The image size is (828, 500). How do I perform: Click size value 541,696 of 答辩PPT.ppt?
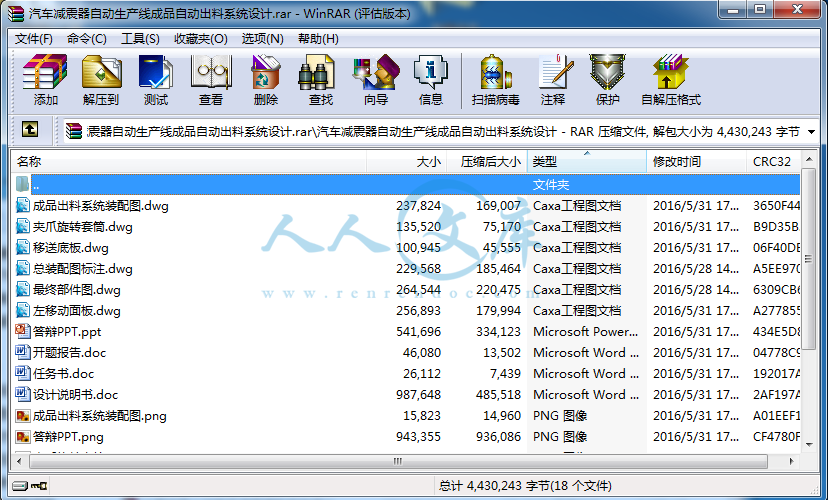(418, 332)
